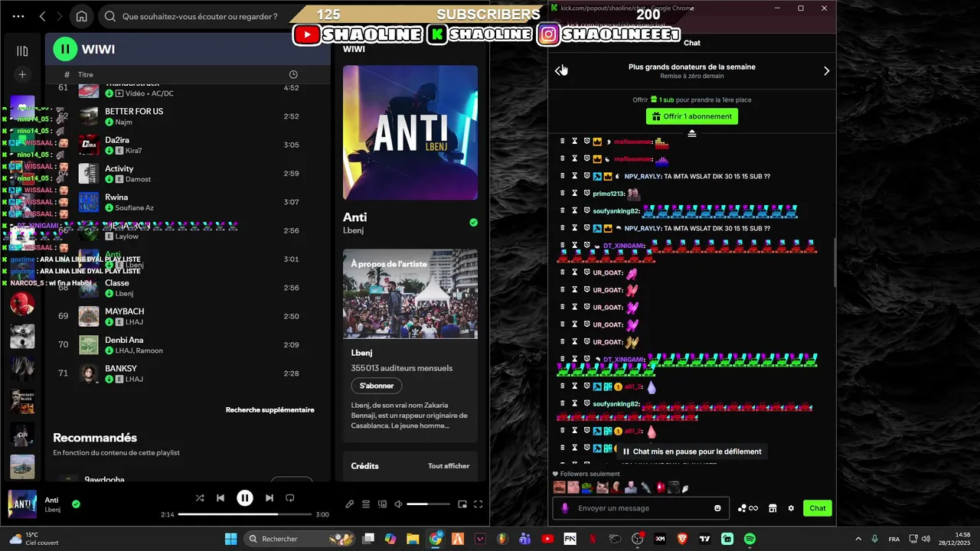Screen dimensions: 980x551
Task: Click the Spotify search field
Action: [199, 16]
